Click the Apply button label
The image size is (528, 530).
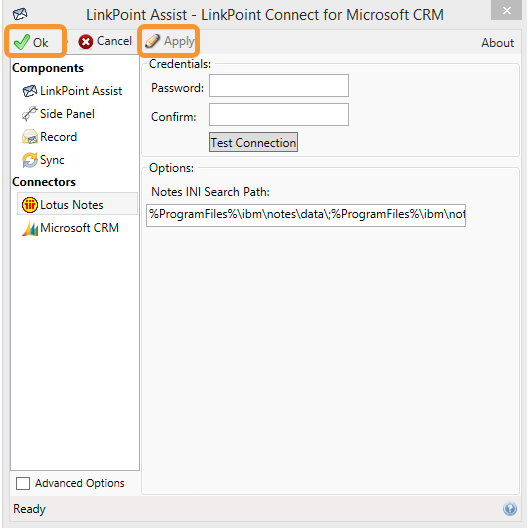point(179,42)
